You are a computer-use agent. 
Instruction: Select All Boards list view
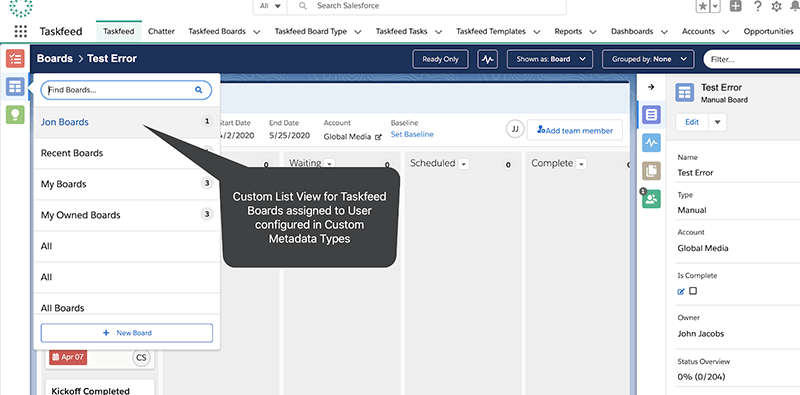[127, 305]
